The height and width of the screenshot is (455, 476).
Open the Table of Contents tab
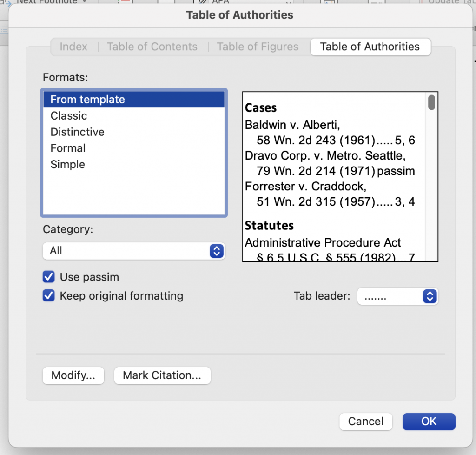point(152,47)
